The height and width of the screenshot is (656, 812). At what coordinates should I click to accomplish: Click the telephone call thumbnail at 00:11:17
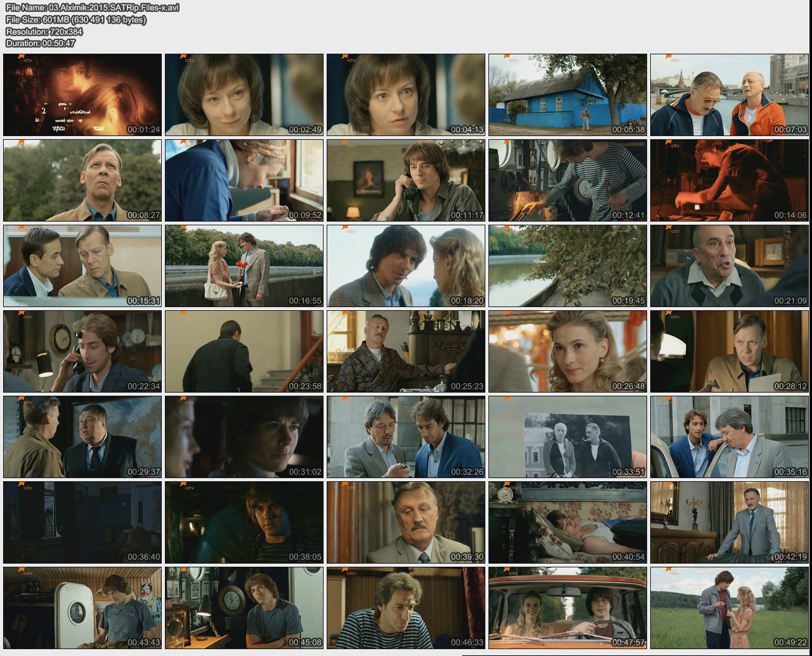(405, 180)
